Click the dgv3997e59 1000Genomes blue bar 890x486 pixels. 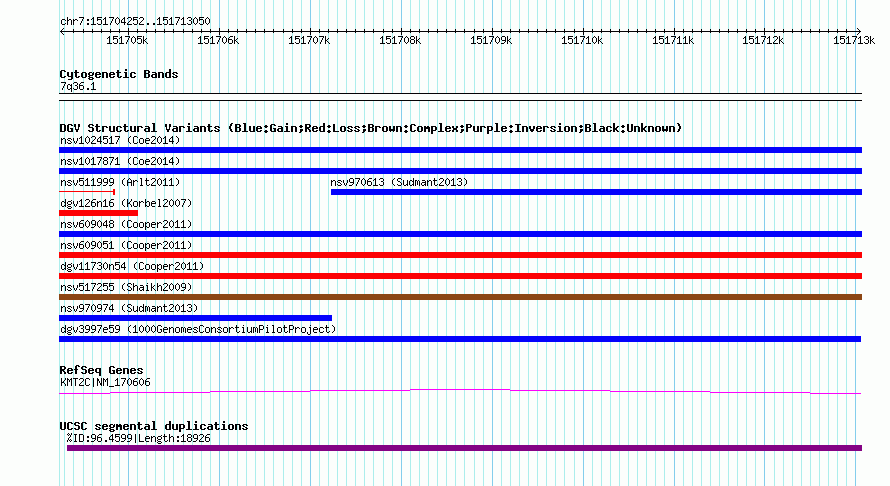point(460,339)
